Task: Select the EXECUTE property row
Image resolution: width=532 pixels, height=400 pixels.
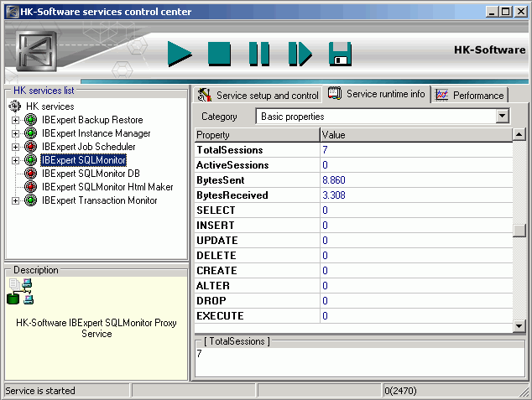Action: (x=353, y=315)
